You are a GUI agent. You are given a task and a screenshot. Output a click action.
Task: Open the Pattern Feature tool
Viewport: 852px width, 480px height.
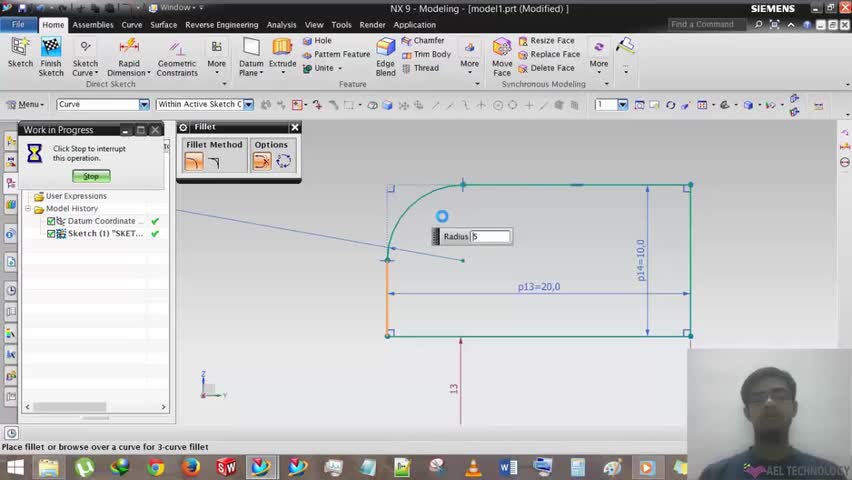click(336, 54)
